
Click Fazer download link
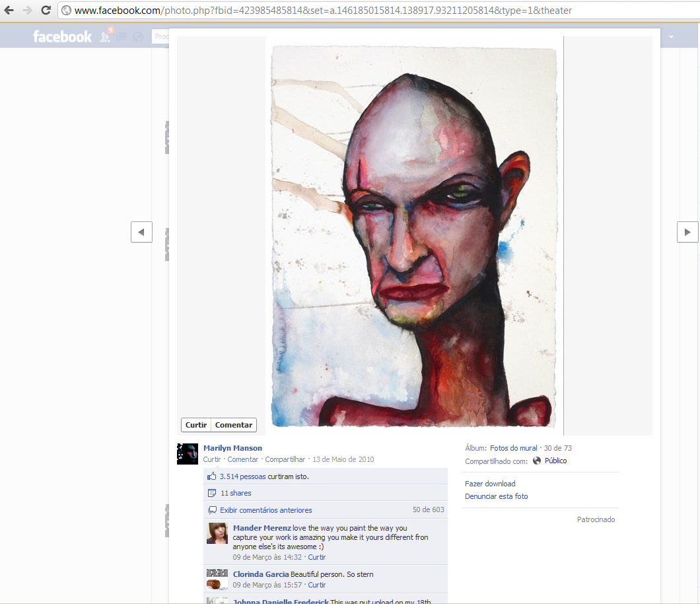490,484
